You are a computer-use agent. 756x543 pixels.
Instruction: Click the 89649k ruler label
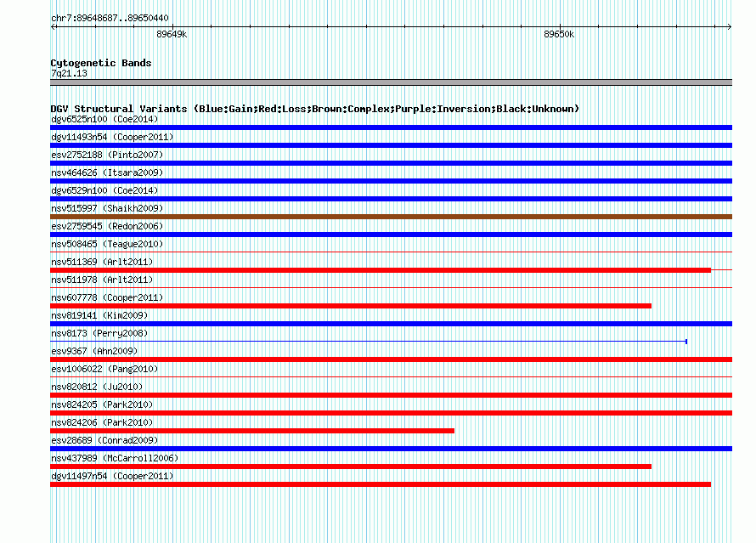172,34
